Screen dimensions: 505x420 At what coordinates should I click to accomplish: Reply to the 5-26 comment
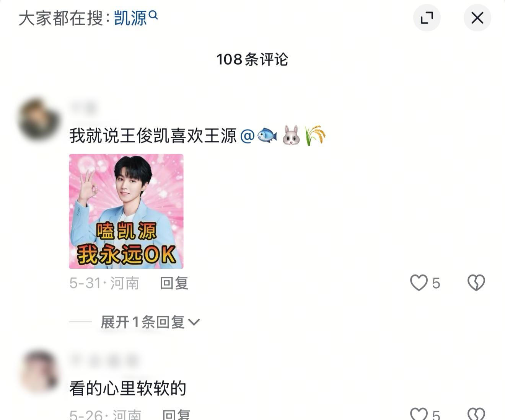coord(176,414)
